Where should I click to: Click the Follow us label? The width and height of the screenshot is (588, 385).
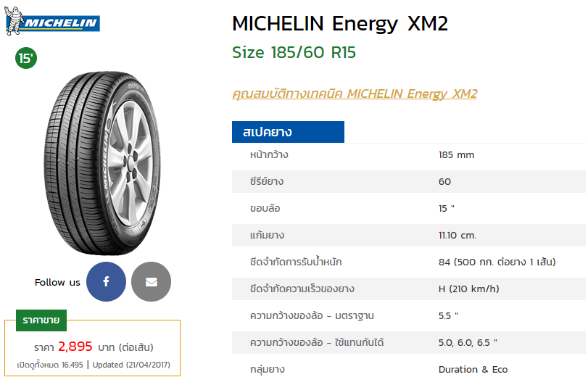coord(57,282)
